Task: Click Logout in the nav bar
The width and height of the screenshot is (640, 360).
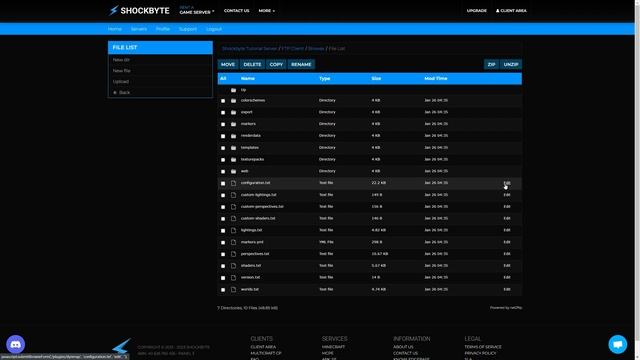Action: (214, 29)
